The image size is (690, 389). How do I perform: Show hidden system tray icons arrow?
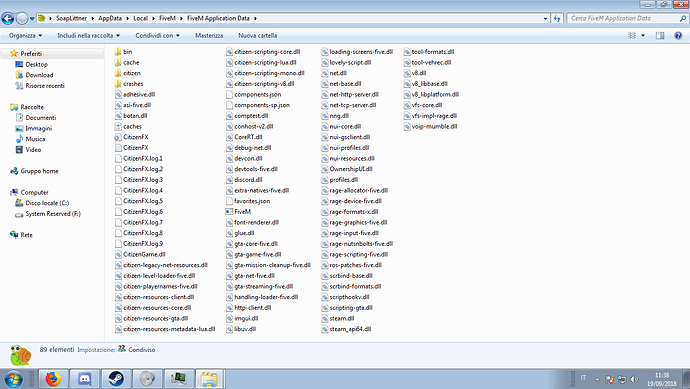point(597,379)
